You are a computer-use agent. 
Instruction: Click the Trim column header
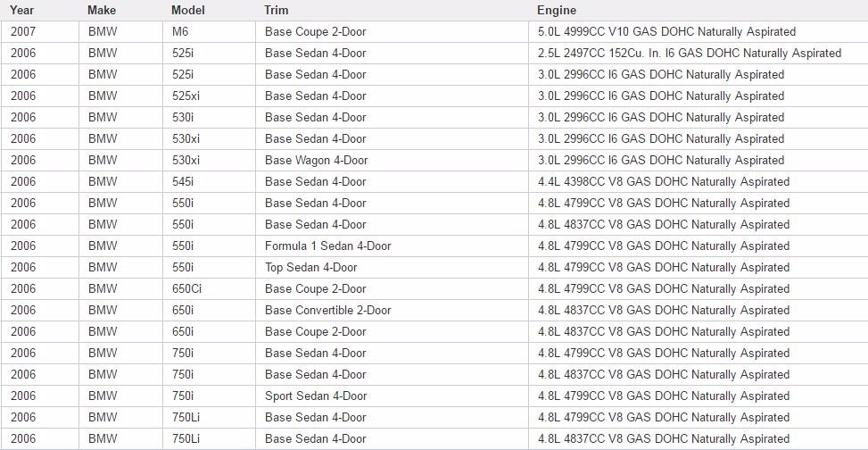[x=277, y=10]
